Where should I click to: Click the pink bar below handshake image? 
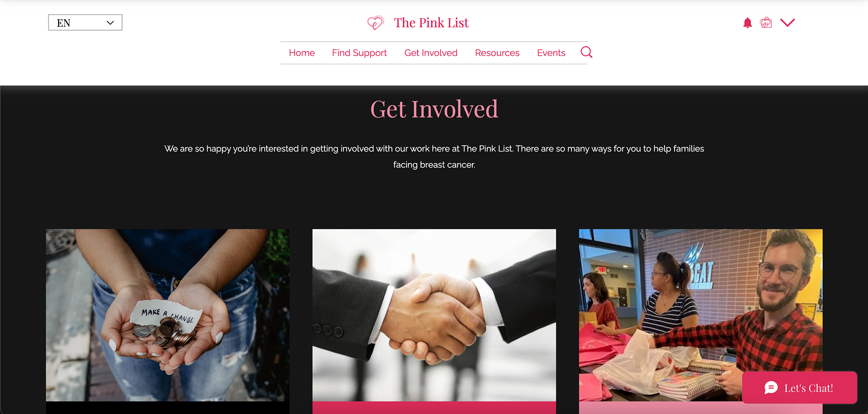pyautogui.click(x=434, y=408)
